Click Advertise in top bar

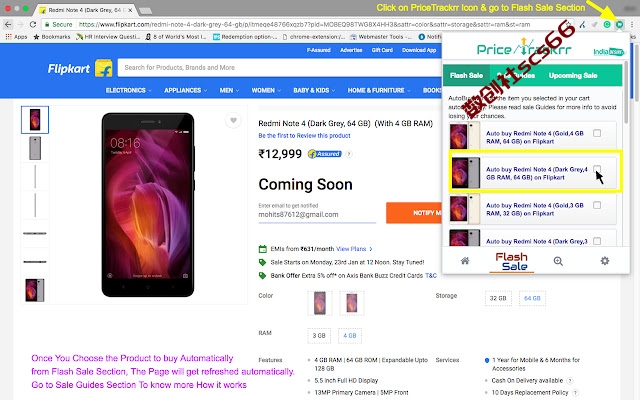point(351,50)
